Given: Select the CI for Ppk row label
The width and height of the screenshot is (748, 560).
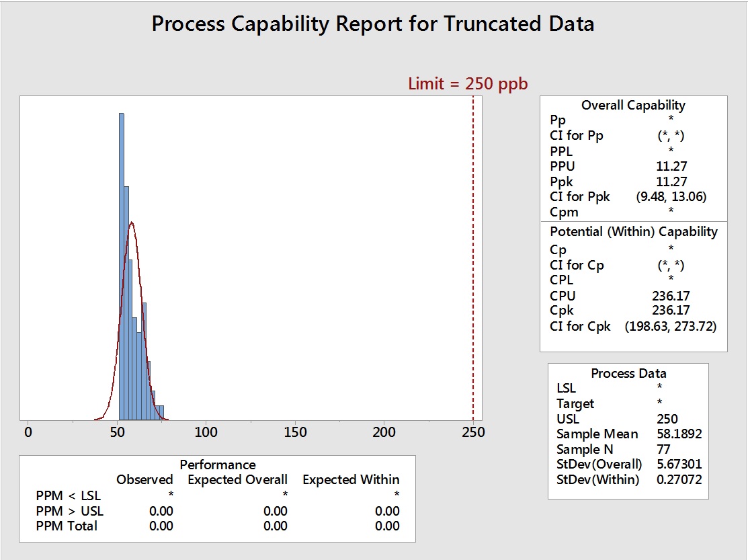Looking at the screenshot, I should (x=580, y=196).
